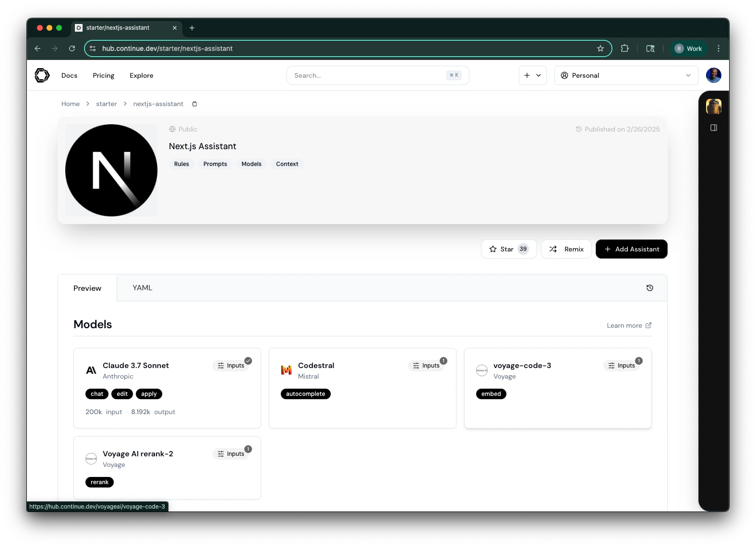The image size is (756, 547).
Task: Open Inputs for Codestral model
Action: 426,366
